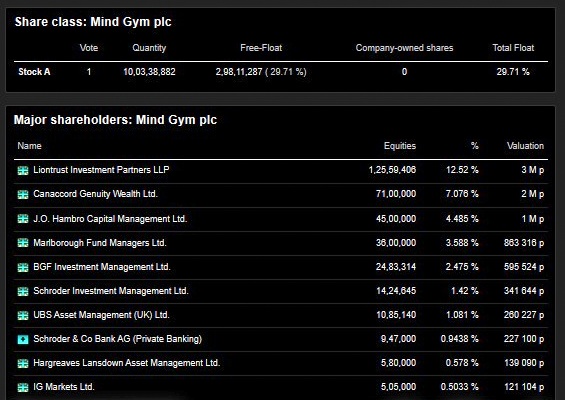Image resolution: width=565 pixels, height=400 pixels.
Task: Click the UK flag icon beside Liontrust
Action: 23,170
